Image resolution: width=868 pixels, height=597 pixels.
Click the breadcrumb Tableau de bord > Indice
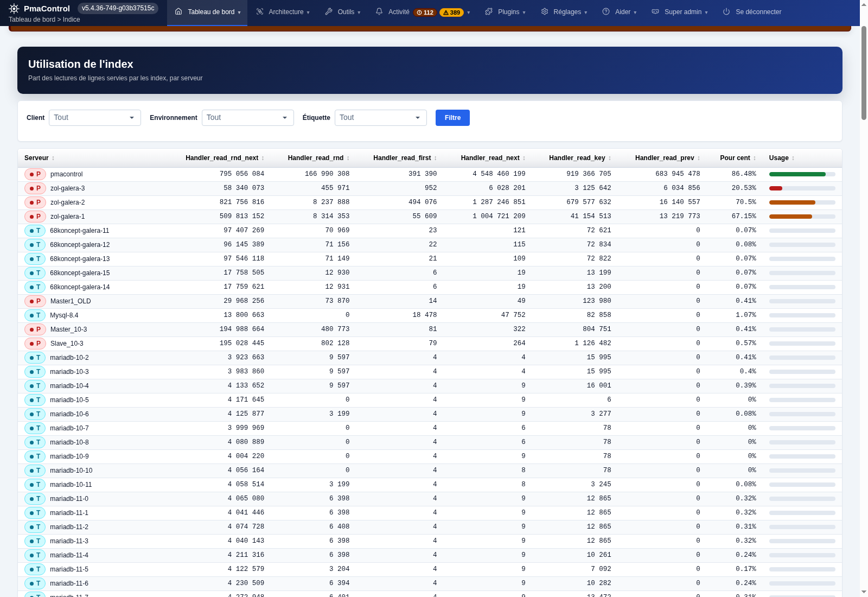(44, 20)
